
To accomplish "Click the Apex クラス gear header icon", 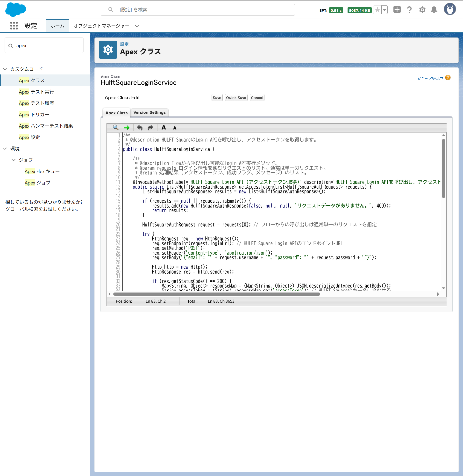I will click(x=108, y=50).
